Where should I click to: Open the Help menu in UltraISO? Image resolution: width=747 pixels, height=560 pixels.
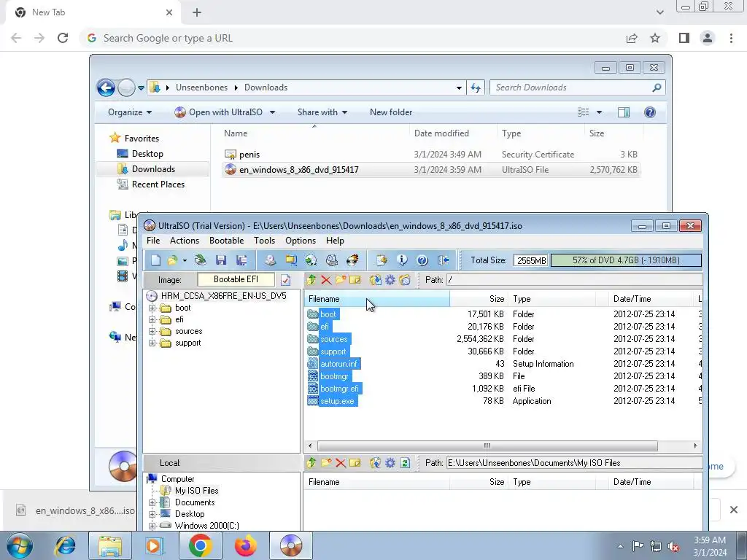pos(335,241)
